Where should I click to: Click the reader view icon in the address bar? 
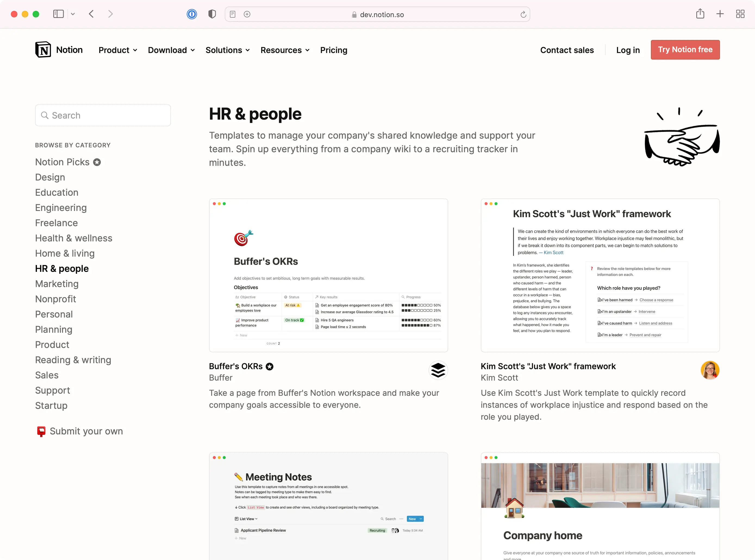(232, 14)
